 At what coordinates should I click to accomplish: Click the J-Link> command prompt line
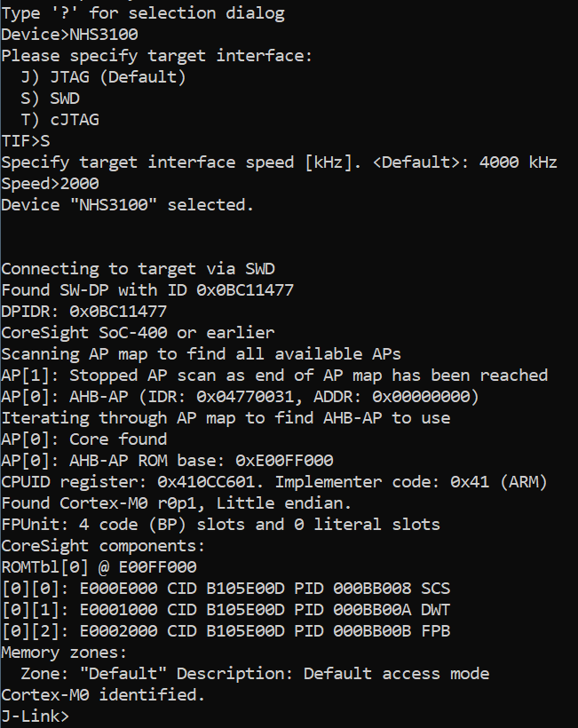36,716
